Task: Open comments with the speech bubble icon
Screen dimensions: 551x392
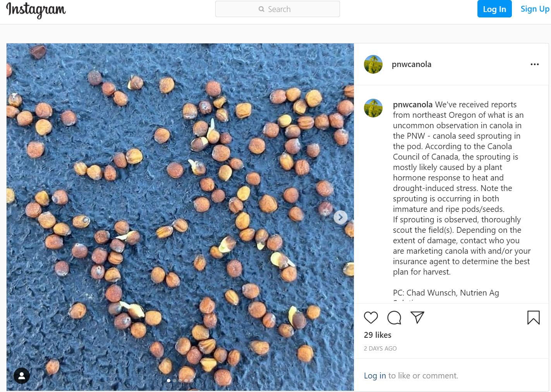Action: 394,317
